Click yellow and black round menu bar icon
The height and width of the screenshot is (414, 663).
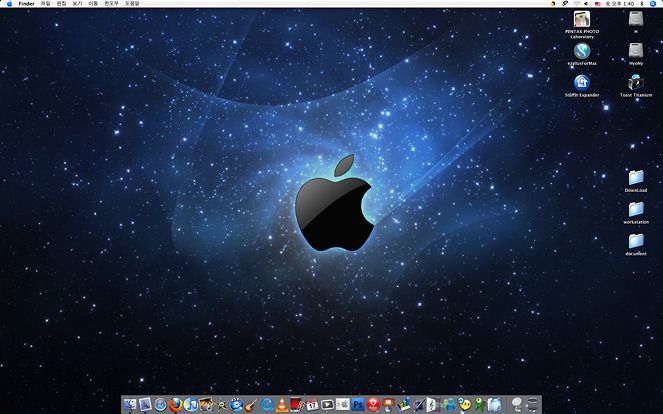tap(553, 3)
